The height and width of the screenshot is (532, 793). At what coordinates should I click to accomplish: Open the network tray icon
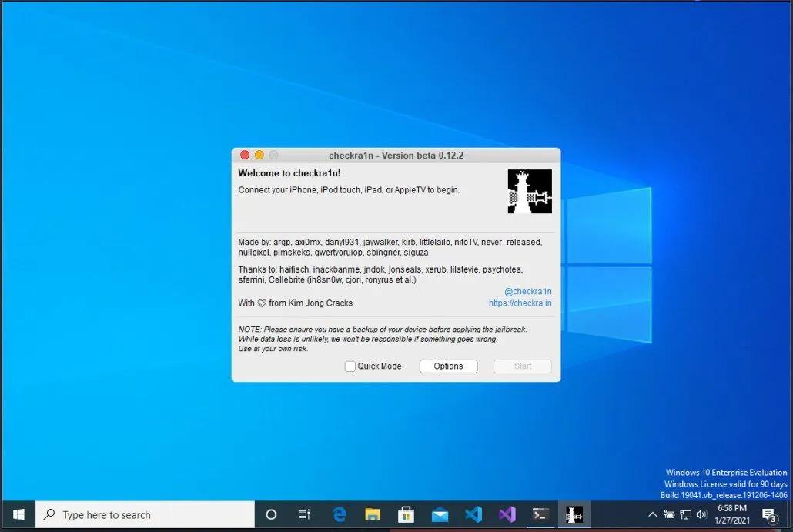(685, 514)
